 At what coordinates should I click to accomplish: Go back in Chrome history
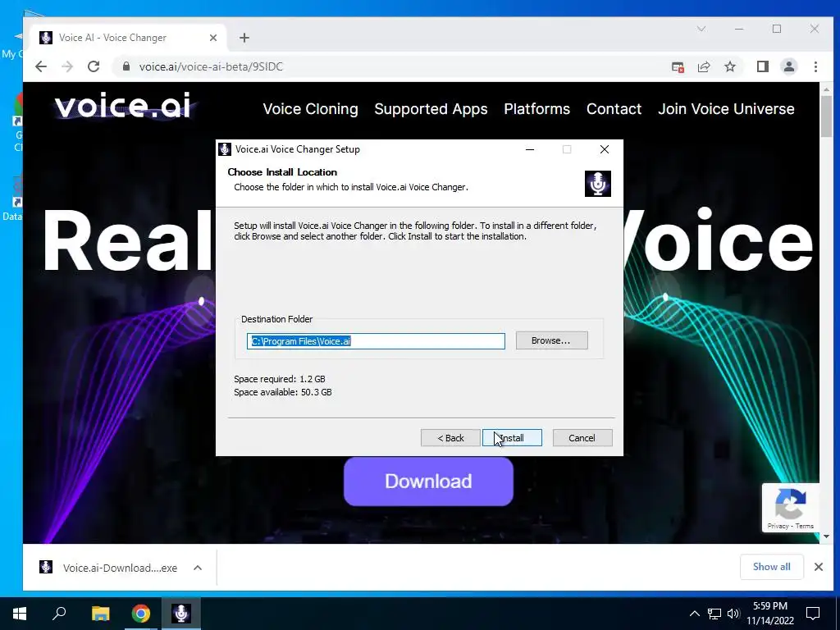click(x=41, y=66)
